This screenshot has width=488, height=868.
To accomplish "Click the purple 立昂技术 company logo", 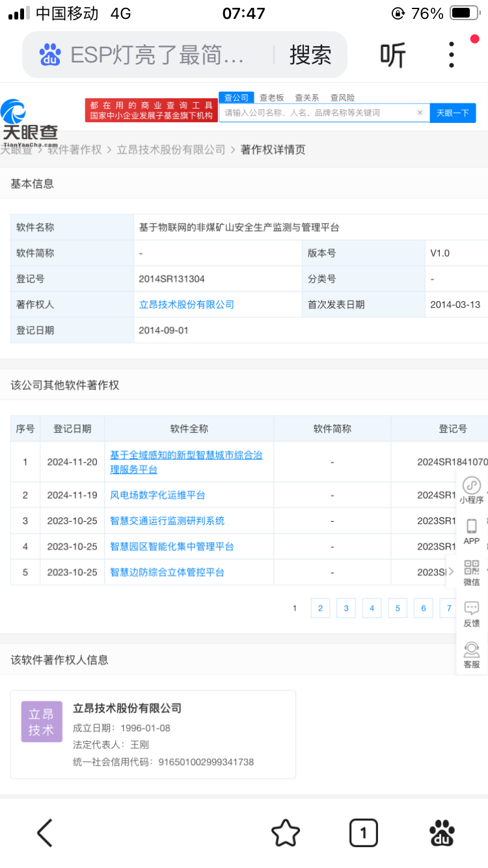I will (x=42, y=722).
